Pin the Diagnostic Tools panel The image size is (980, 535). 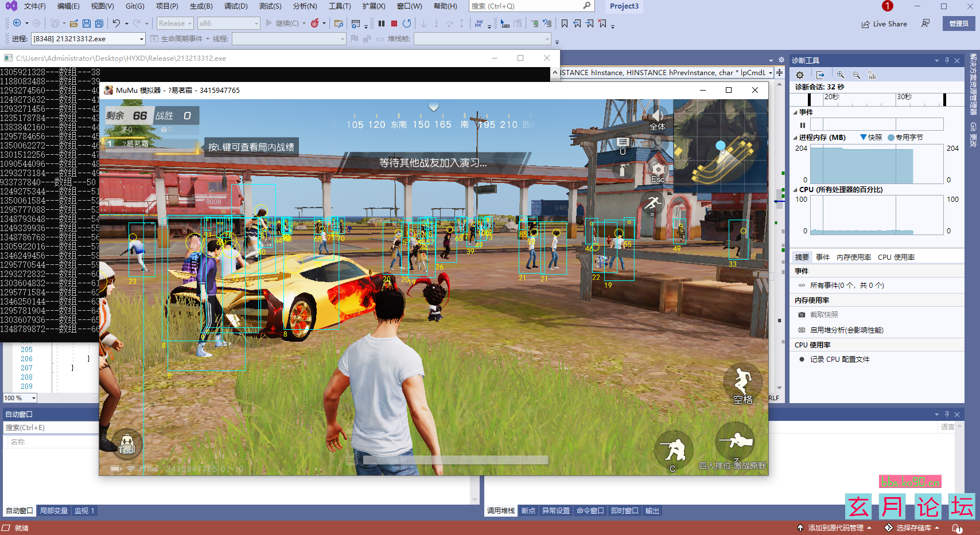947,60
